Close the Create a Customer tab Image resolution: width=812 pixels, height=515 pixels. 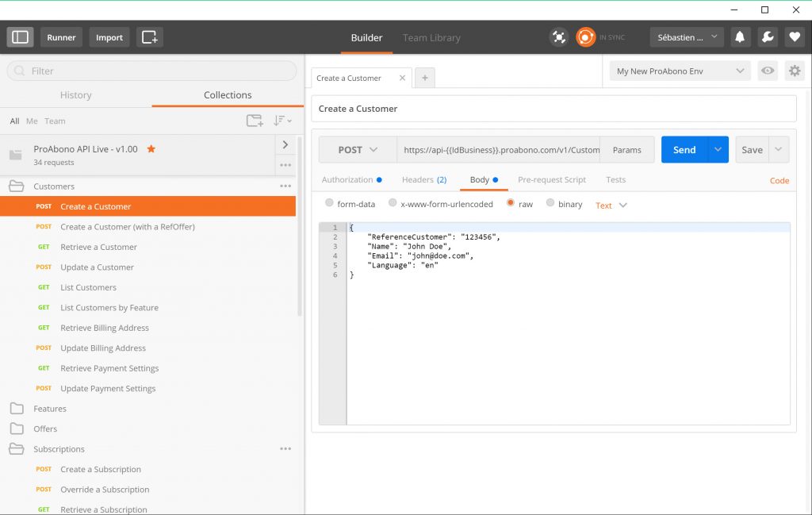[402, 78]
